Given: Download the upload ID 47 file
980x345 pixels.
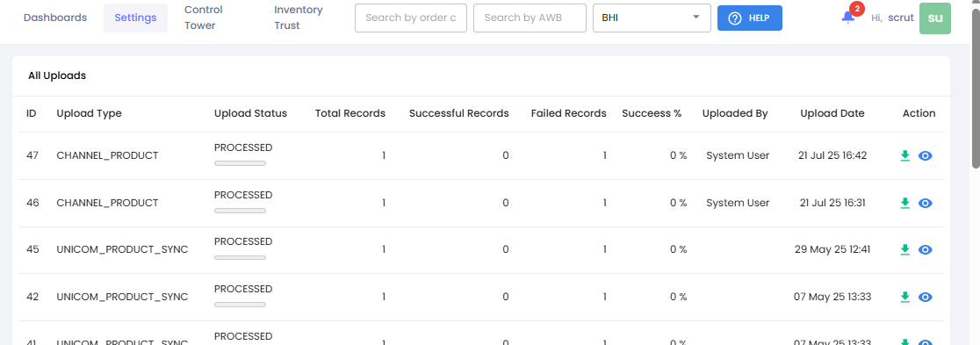Looking at the screenshot, I should pyautogui.click(x=904, y=155).
